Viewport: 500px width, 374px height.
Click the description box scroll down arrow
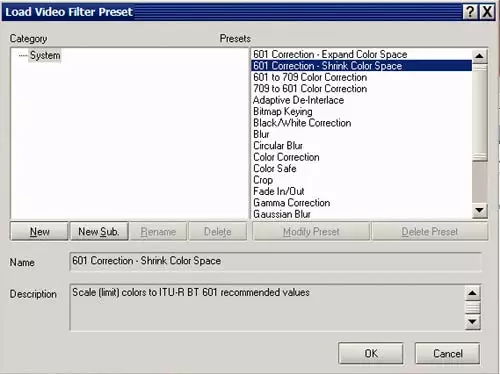[473, 322]
